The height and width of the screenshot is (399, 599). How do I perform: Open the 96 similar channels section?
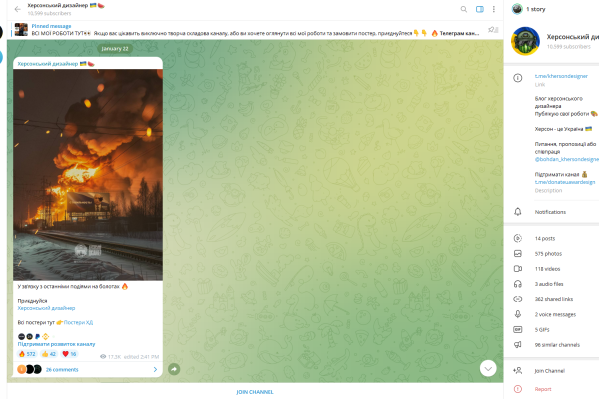pyautogui.click(x=551, y=345)
